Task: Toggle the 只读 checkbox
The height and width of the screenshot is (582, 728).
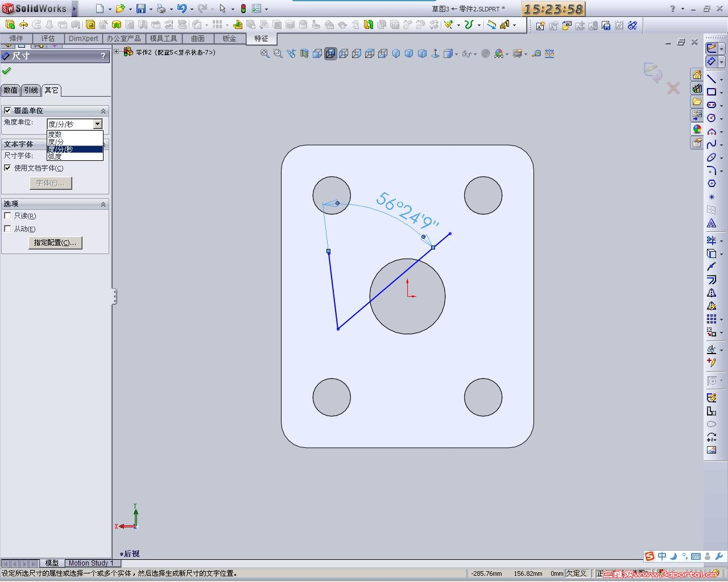Action: tap(7, 215)
